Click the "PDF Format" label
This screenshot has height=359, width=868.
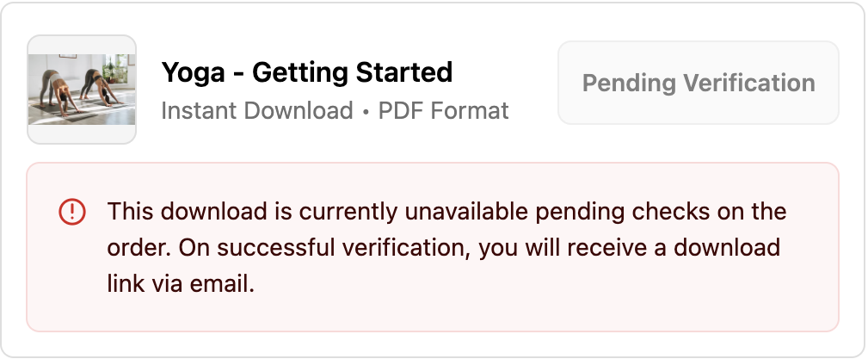pos(444,111)
